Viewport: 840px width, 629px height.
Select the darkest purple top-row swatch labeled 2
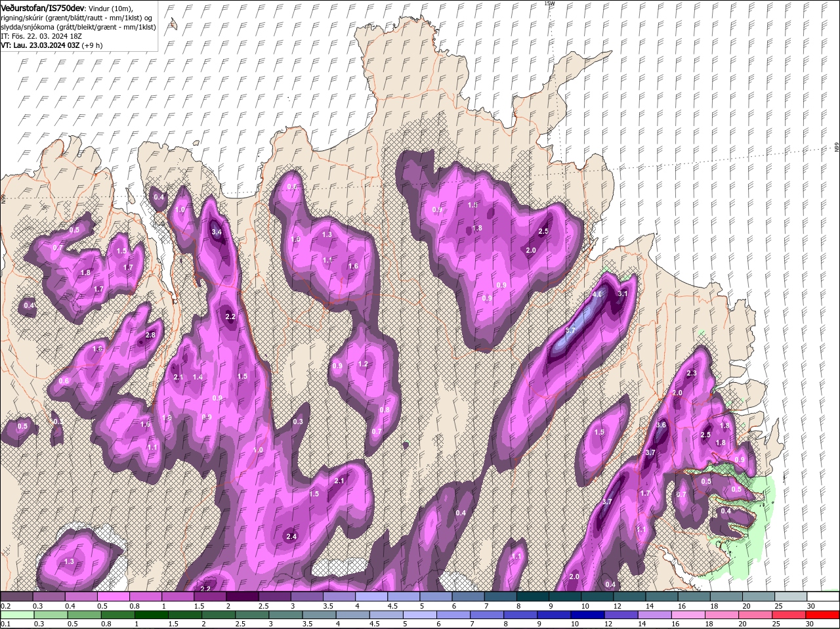coord(242,596)
